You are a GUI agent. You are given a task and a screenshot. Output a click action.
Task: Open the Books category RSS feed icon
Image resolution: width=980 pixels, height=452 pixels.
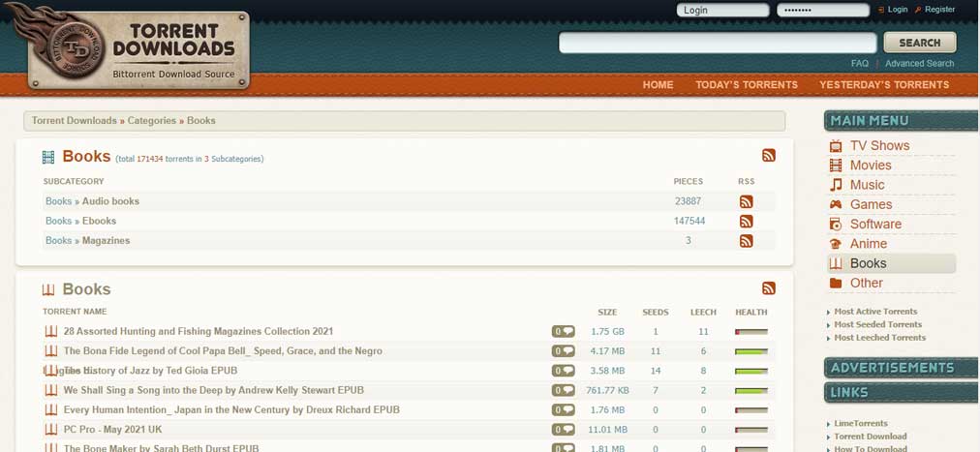click(769, 156)
